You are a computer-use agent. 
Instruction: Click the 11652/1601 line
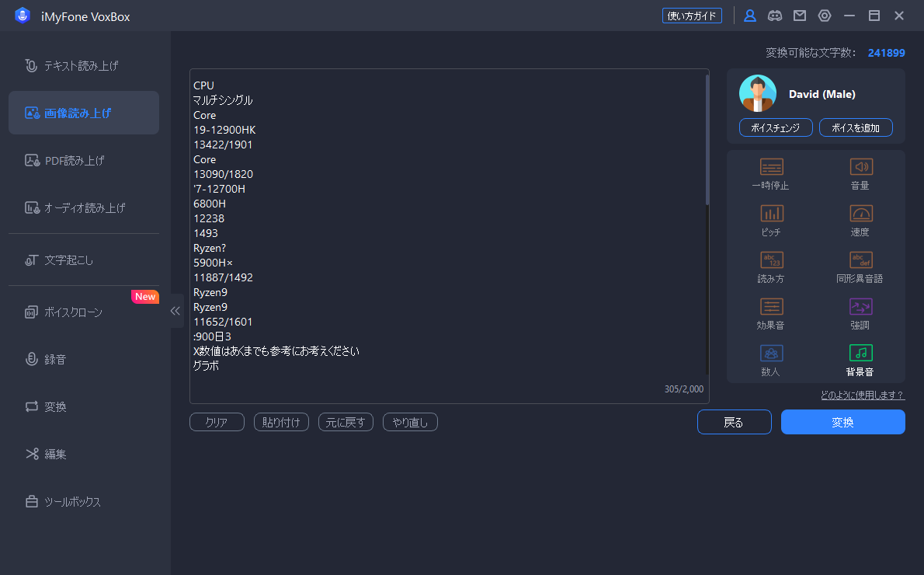tap(223, 322)
